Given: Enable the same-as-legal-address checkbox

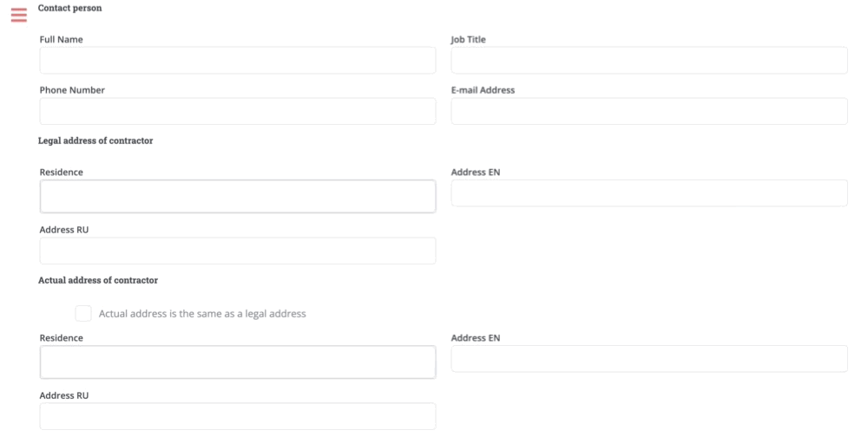Looking at the screenshot, I should pos(83,314).
